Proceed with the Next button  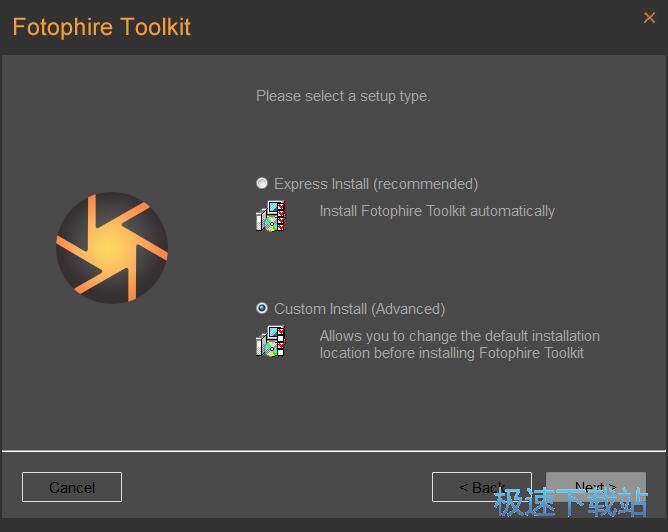tap(596, 487)
